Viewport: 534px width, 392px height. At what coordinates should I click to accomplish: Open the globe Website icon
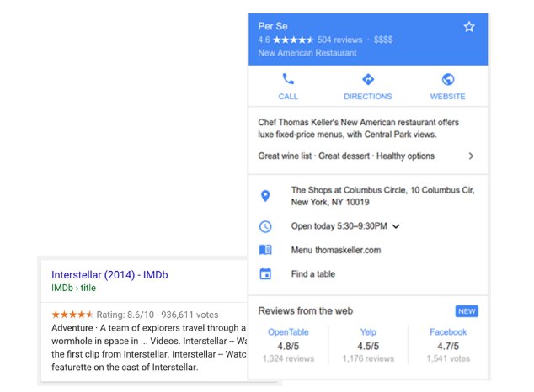tap(448, 79)
